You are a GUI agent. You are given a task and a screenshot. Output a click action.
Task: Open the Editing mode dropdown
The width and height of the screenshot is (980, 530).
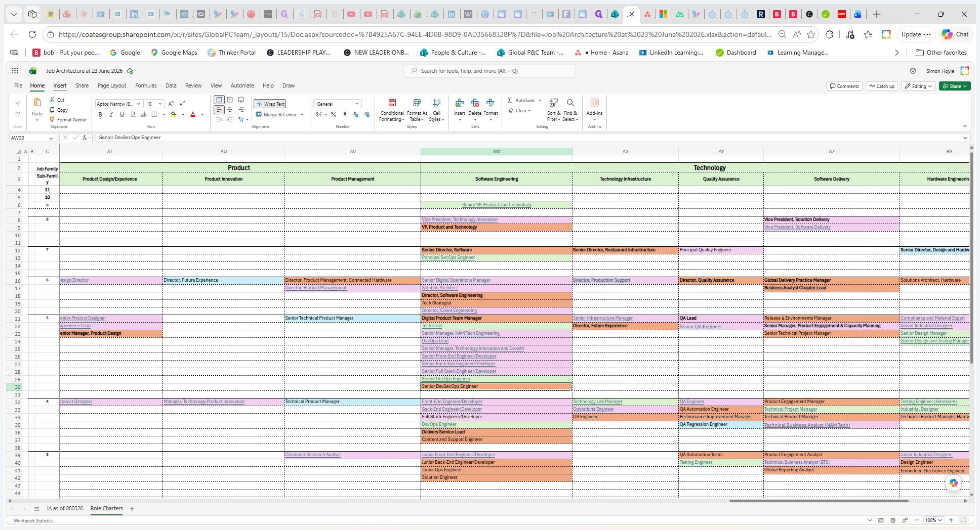(918, 86)
